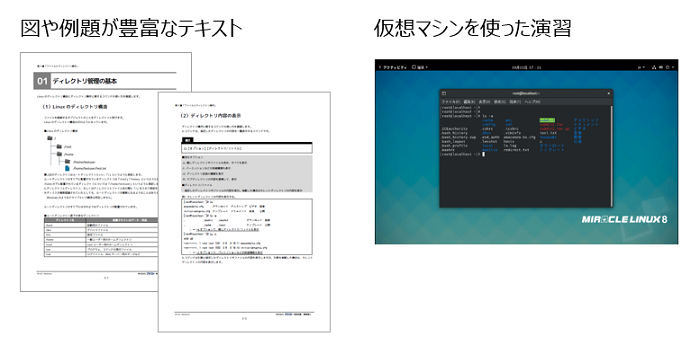This screenshot has width=700, height=363.
Task: Click the blue file icon in tree
Action: (68, 168)
